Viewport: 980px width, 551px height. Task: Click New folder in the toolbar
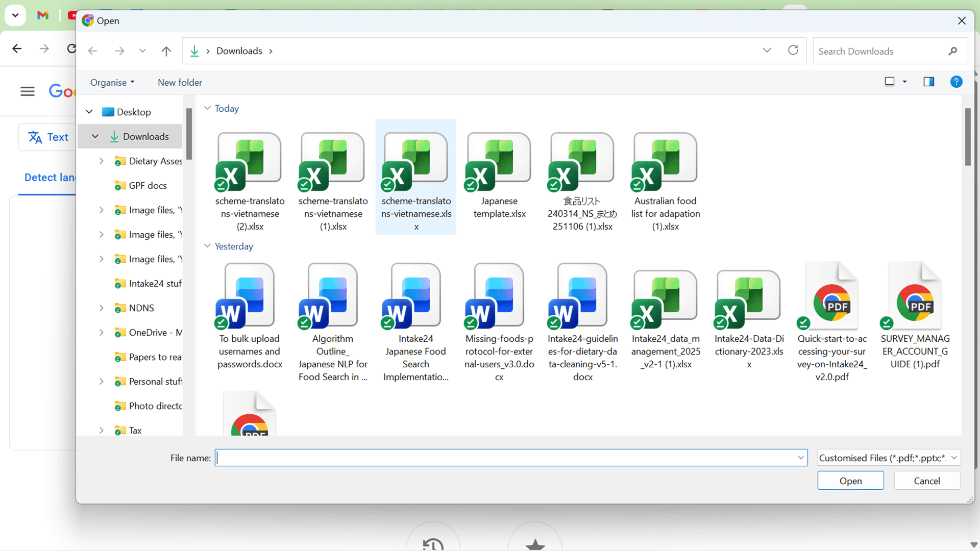(x=180, y=82)
